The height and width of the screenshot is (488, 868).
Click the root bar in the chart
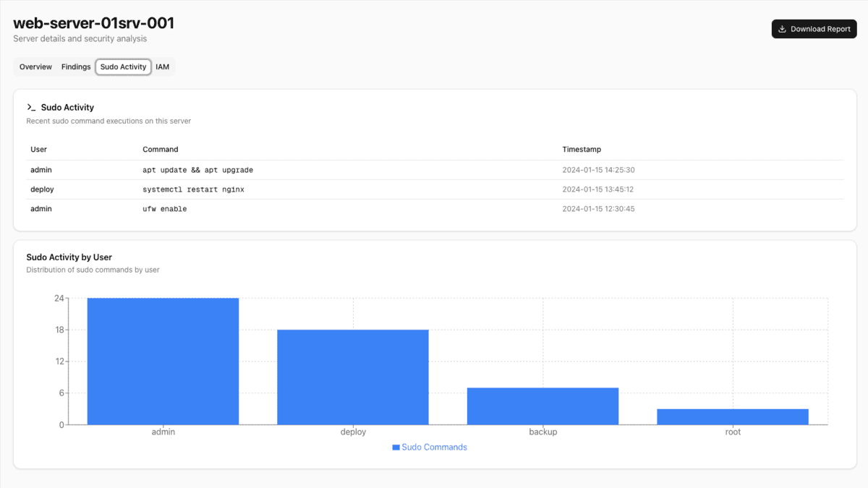[733, 416]
